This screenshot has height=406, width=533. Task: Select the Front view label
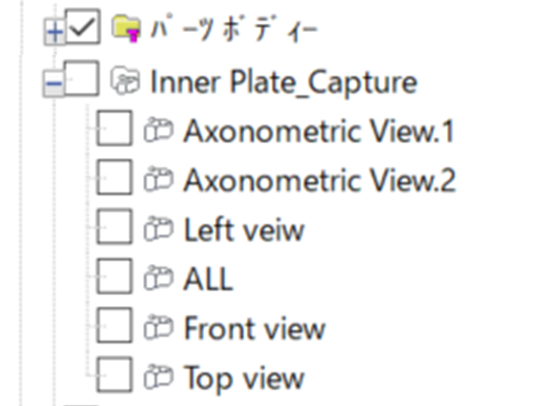pyautogui.click(x=255, y=328)
